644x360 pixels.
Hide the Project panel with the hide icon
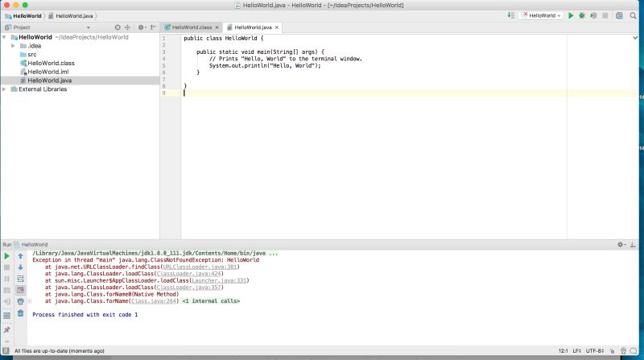click(153, 27)
